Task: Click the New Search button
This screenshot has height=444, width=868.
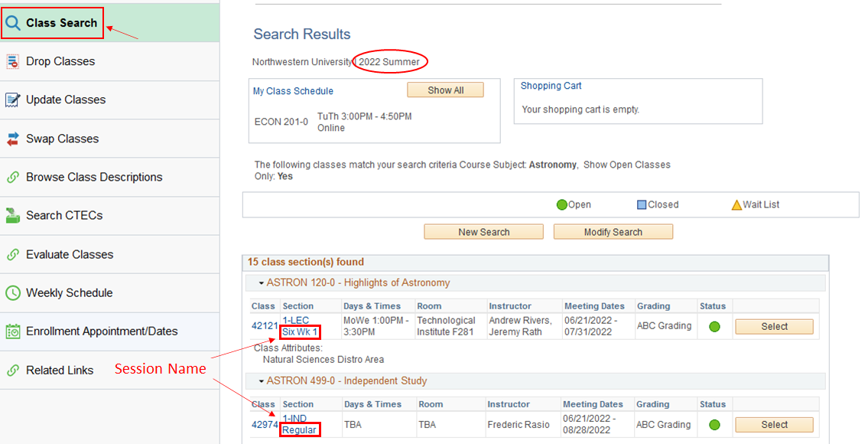Action: pos(484,232)
